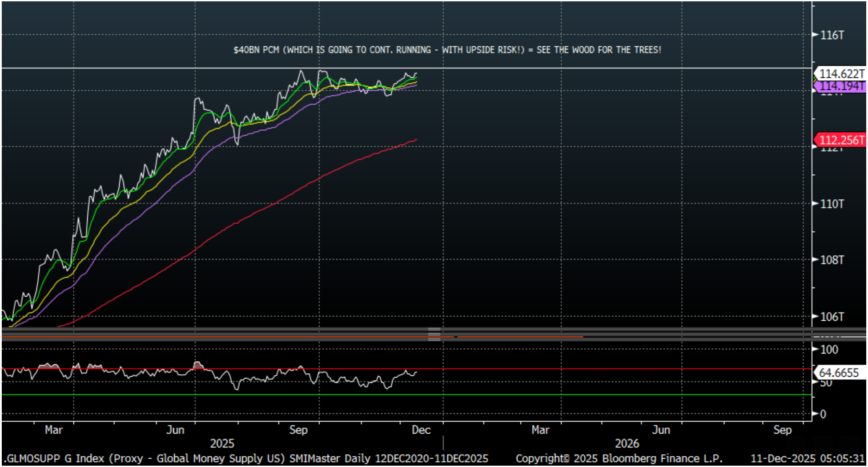Select the 110T price axis label
The width and height of the screenshot is (868, 467).
coord(832,204)
